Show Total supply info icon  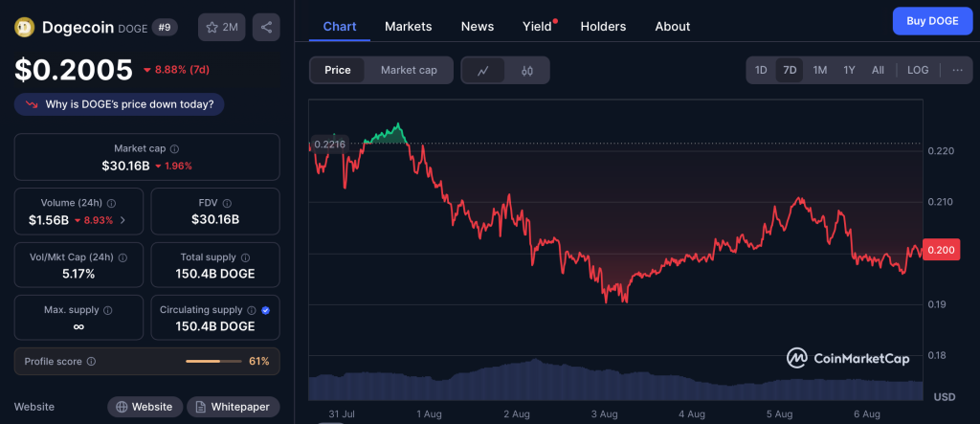click(245, 257)
